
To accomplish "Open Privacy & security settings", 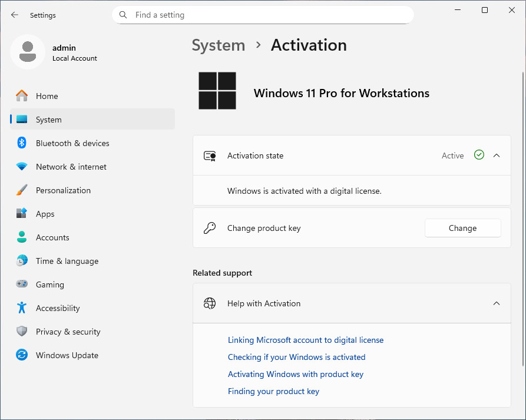I will 92,331.
